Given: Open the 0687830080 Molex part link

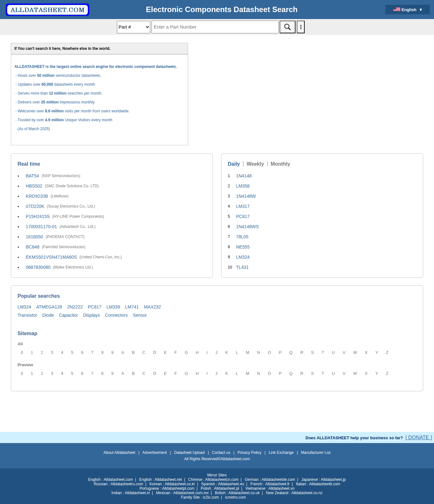Looking at the screenshot, I should (x=38, y=267).
